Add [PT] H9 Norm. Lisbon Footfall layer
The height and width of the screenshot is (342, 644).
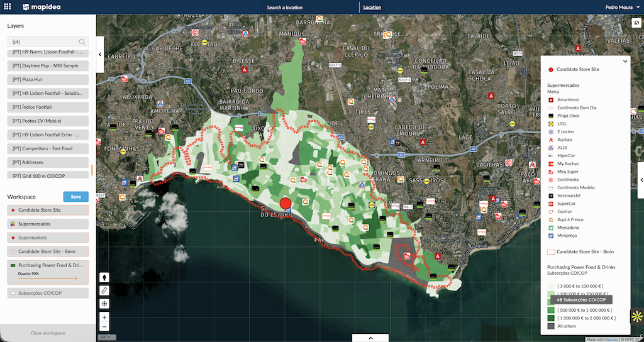pos(48,53)
